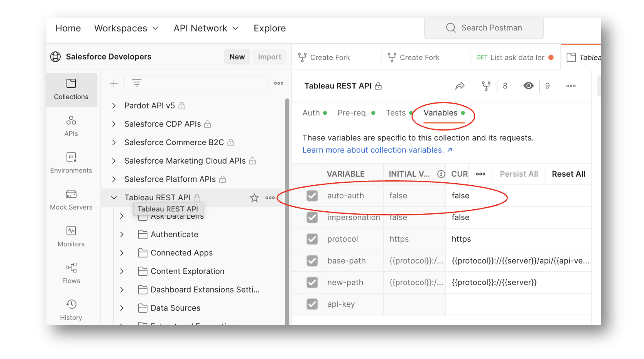Open collection header three-dot options menu
644x359 pixels.
(x=571, y=86)
